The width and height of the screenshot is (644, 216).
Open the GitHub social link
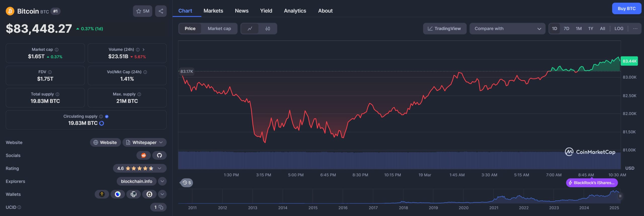tap(159, 155)
